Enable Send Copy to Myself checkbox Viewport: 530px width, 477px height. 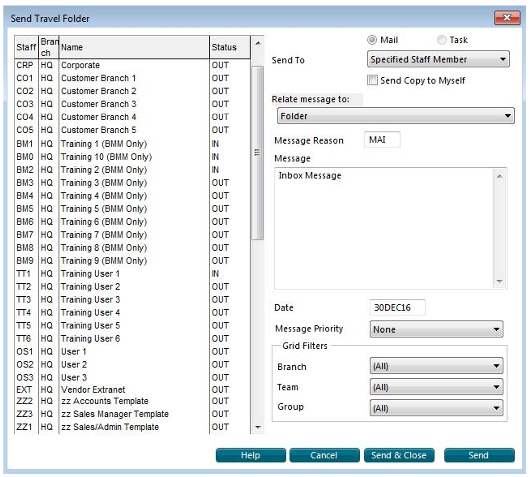point(372,80)
